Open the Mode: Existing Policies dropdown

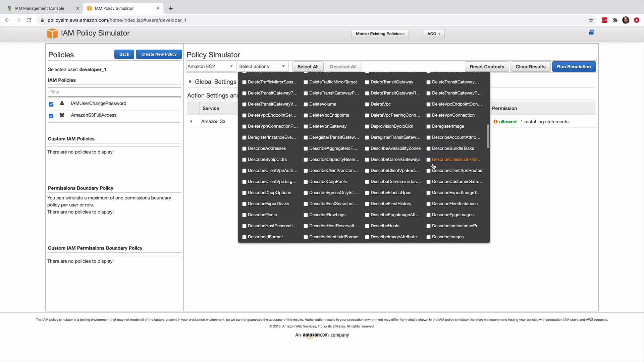[x=380, y=34]
